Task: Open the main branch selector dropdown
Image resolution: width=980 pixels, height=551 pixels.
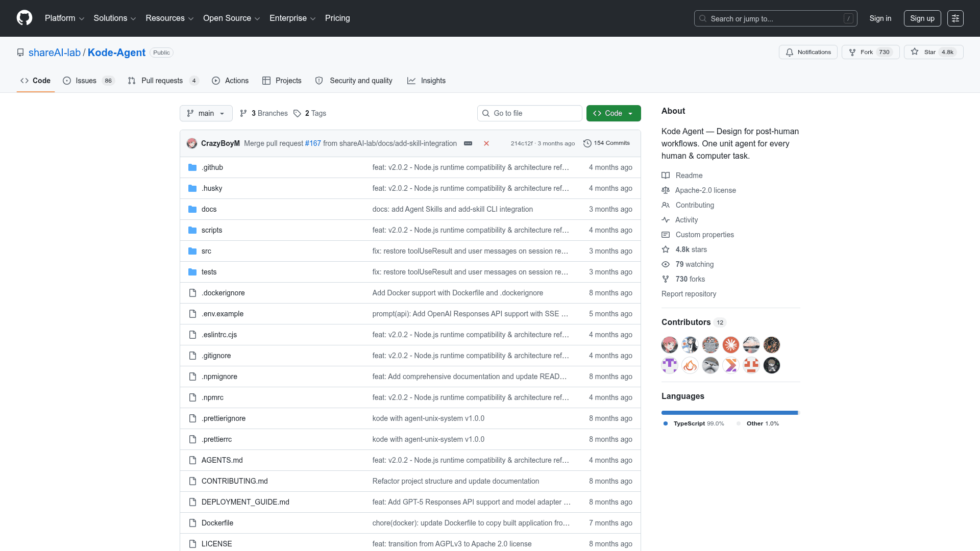Action: click(x=206, y=113)
